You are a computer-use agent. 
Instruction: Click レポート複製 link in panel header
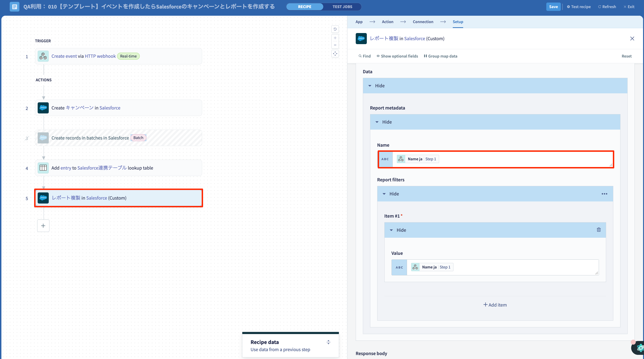(x=384, y=39)
